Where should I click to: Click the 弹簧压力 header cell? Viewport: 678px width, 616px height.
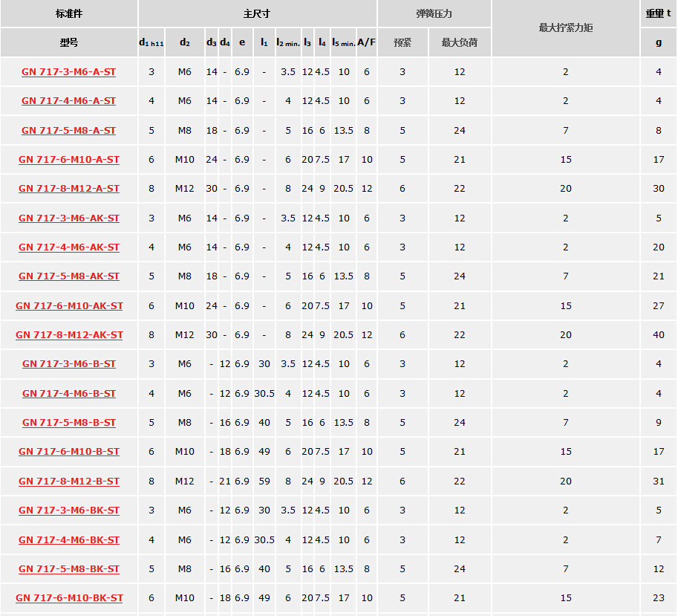(x=434, y=14)
